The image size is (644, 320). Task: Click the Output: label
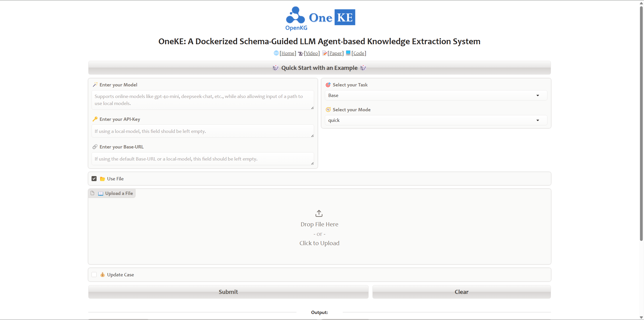(x=319, y=312)
